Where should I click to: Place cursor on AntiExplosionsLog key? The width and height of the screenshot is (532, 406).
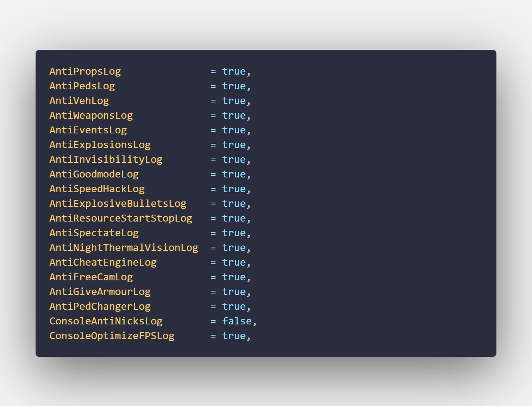click(x=100, y=145)
